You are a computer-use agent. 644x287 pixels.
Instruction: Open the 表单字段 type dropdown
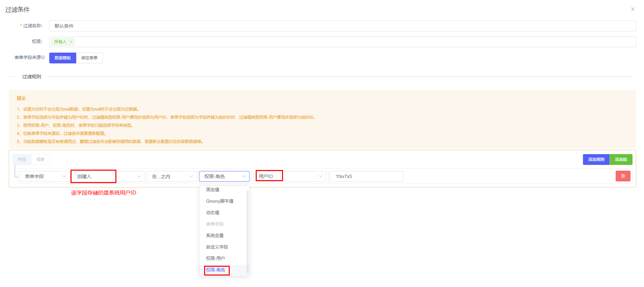click(x=44, y=176)
